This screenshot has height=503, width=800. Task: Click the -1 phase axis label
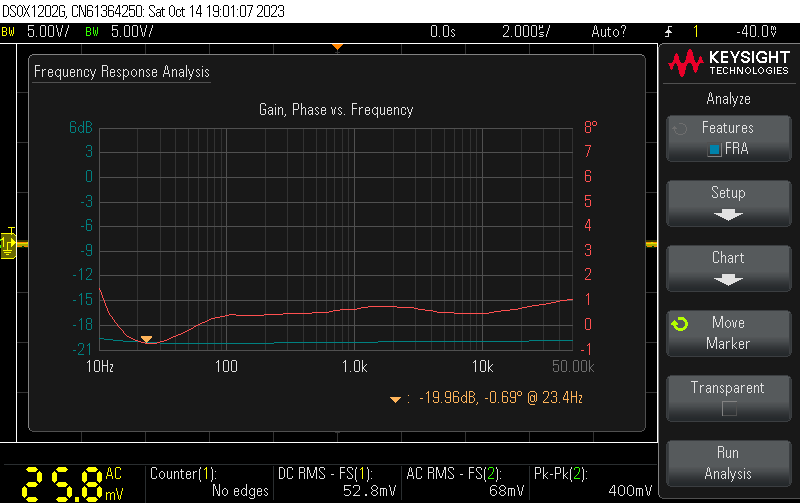pos(586,349)
